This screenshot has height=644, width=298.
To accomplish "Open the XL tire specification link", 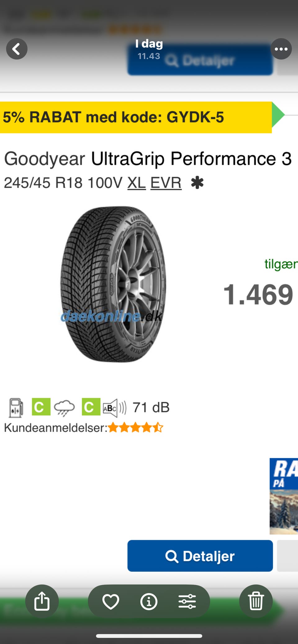I will click(x=137, y=183).
